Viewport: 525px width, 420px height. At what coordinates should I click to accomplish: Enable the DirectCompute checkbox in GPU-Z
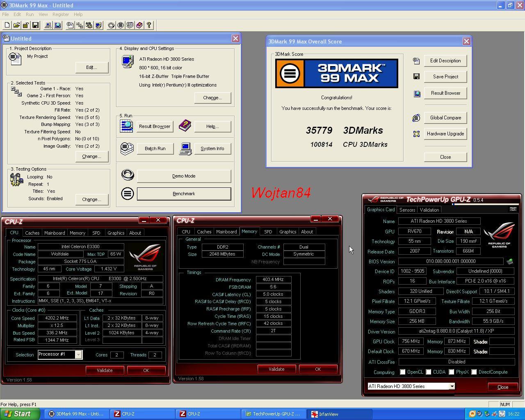coord(474,372)
